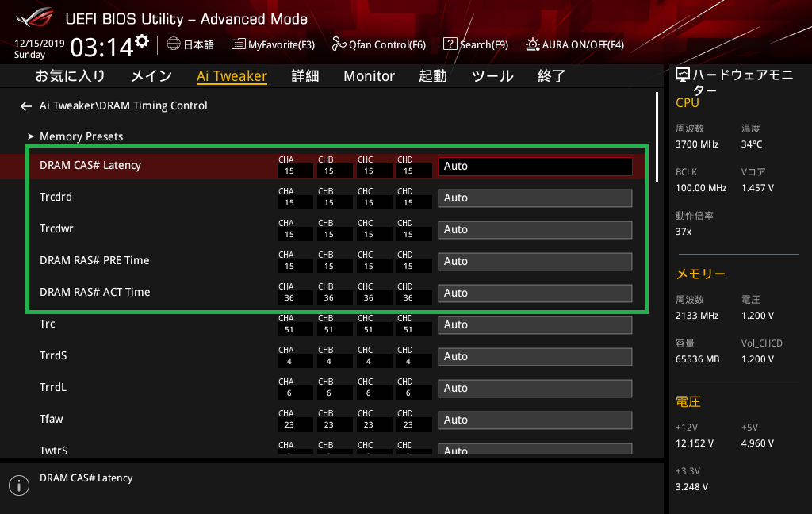Open Trcdwr Auto field

click(x=535, y=229)
